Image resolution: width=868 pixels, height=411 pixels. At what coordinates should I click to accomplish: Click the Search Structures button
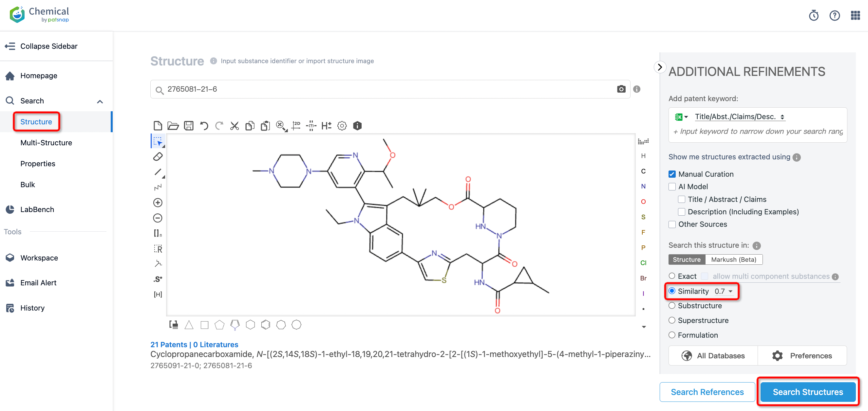pyautogui.click(x=807, y=392)
